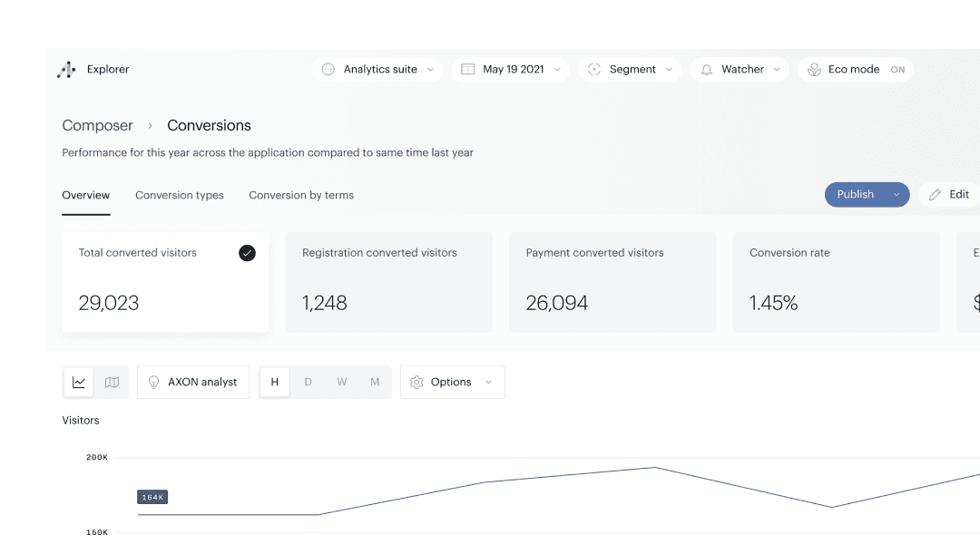Go to Composer breadcrumb link
Screen dimensions: 980x544
(x=97, y=126)
